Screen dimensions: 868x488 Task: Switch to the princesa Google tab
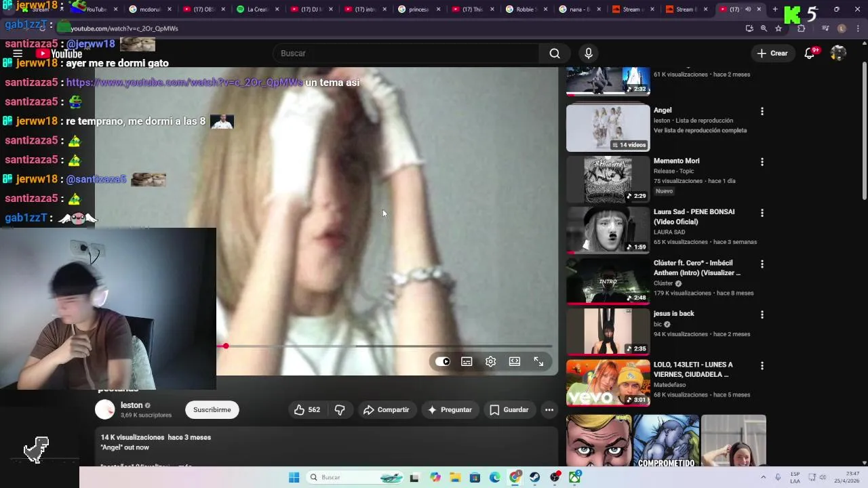tap(420, 9)
